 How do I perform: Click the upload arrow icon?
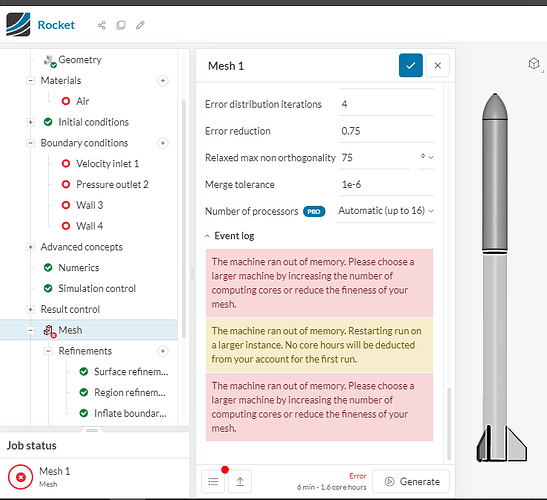[240, 482]
